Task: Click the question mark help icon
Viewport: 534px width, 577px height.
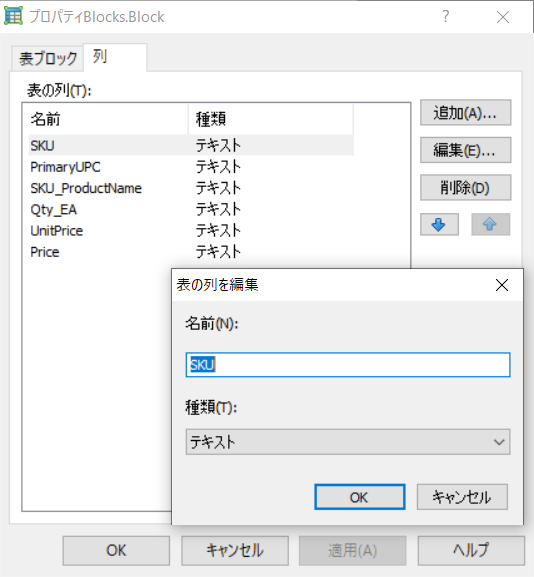Action: pos(446,17)
